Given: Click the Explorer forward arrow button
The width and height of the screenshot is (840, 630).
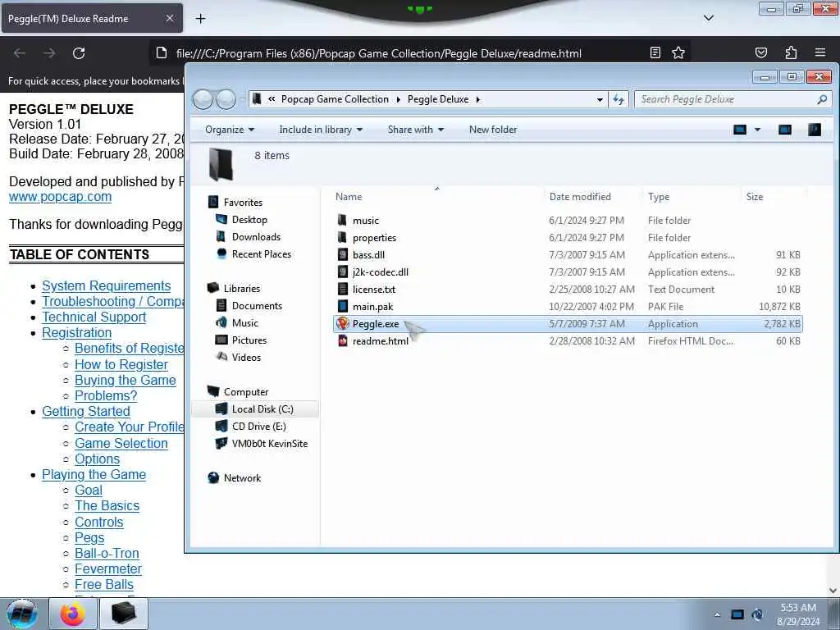Looking at the screenshot, I should pyautogui.click(x=226, y=99).
